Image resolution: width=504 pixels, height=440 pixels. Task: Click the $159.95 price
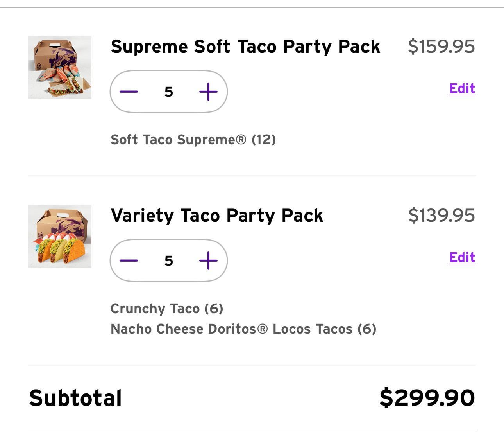[441, 47]
